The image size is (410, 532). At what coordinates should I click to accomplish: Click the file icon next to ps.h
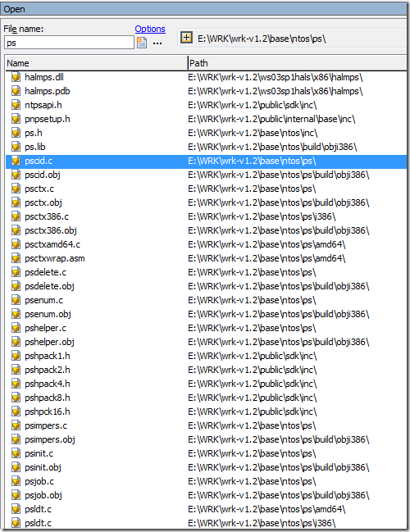click(16, 133)
